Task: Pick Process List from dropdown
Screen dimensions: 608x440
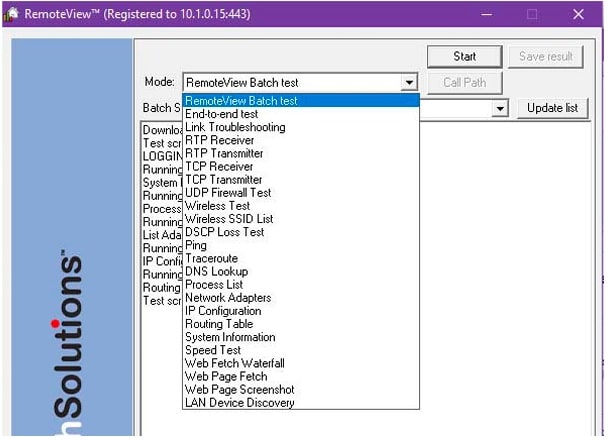Action: (x=301, y=285)
